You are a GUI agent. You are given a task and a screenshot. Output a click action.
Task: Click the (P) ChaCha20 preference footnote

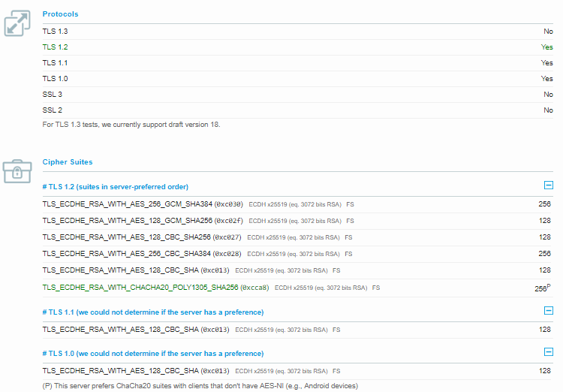(200, 386)
